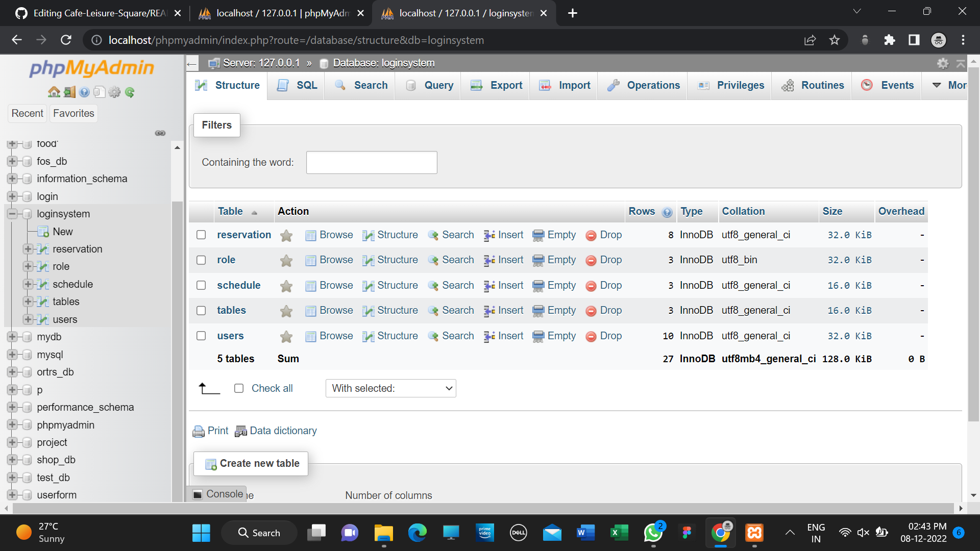Viewport: 980px width, 551px height.
Task: Click the Create new table button
Action: [x=251, y=463]
